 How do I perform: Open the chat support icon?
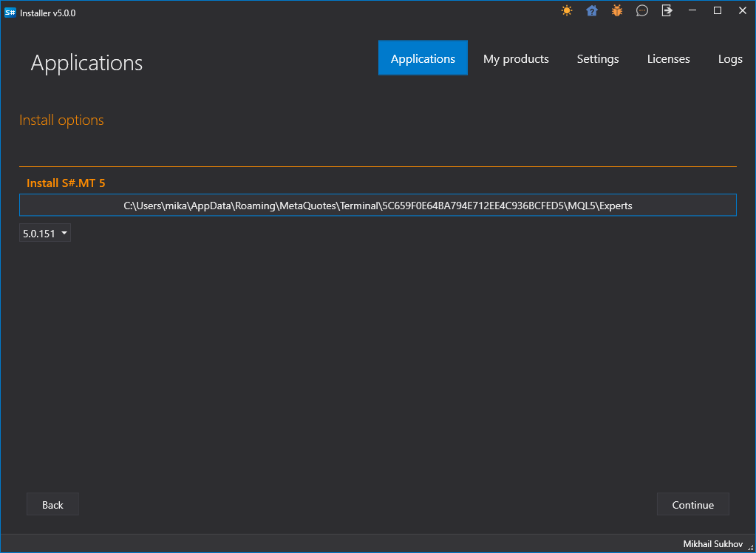[641, 10]
